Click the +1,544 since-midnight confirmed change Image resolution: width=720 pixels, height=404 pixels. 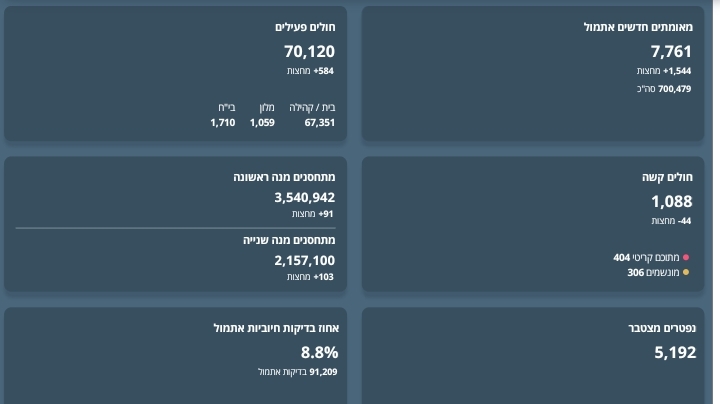tap(677, 71)
